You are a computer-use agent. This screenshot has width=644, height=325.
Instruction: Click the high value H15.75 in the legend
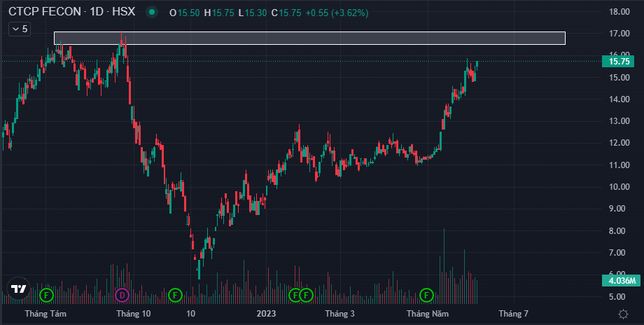[x=219, y=13]
